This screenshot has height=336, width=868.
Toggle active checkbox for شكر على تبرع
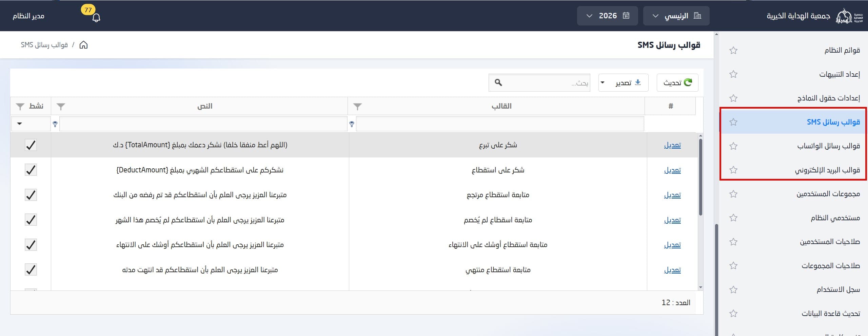click(31, 145)
